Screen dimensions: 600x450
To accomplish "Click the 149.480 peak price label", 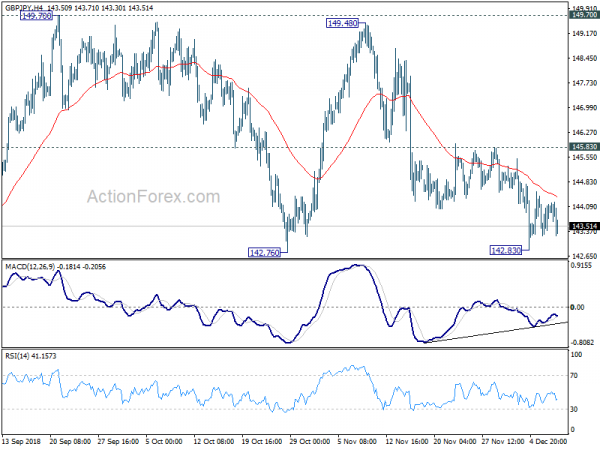I will pos(342,23).
